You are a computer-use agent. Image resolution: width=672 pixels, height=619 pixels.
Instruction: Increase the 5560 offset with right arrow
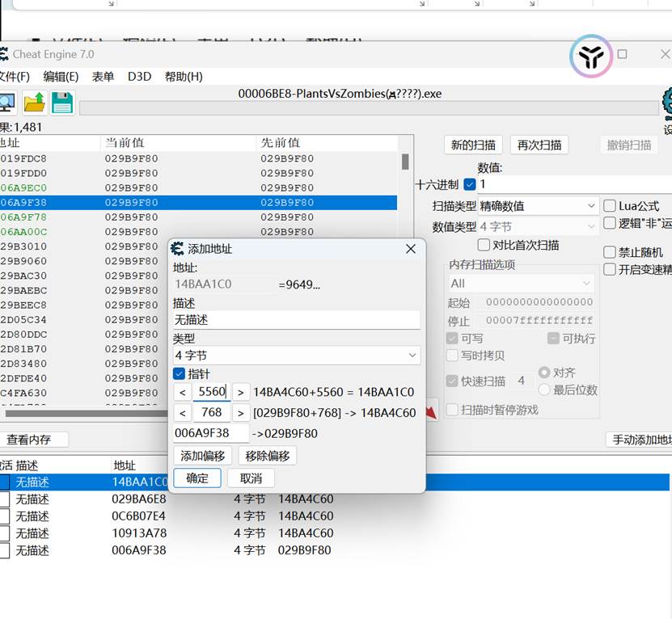pos(241,392)
